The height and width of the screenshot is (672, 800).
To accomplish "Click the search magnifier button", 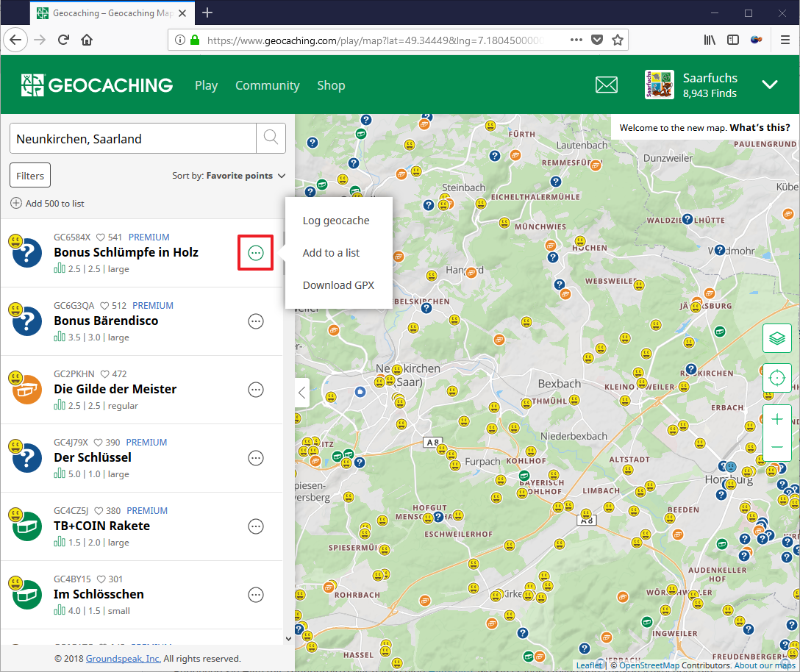I will coord(271,137).
